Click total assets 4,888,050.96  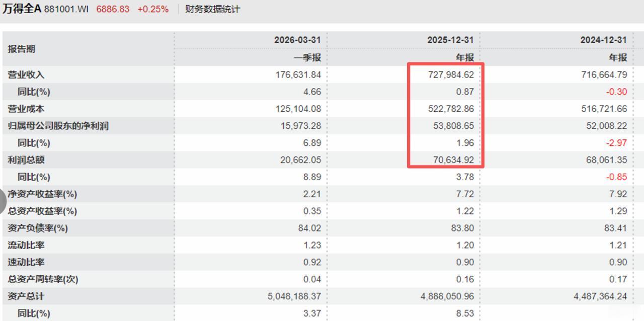447,297
